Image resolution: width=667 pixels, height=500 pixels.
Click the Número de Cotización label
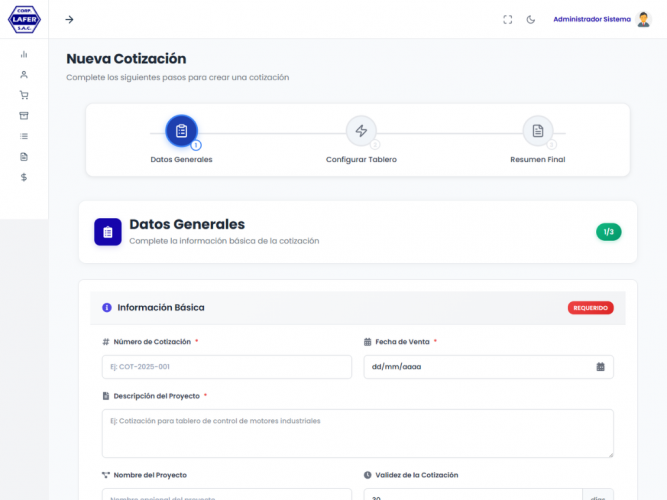click(152, 342)
